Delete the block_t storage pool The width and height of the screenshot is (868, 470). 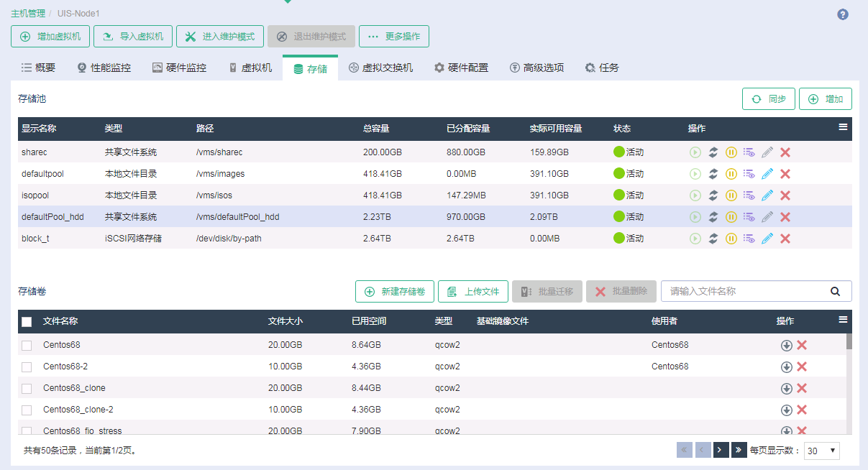(x=785, y=239)
